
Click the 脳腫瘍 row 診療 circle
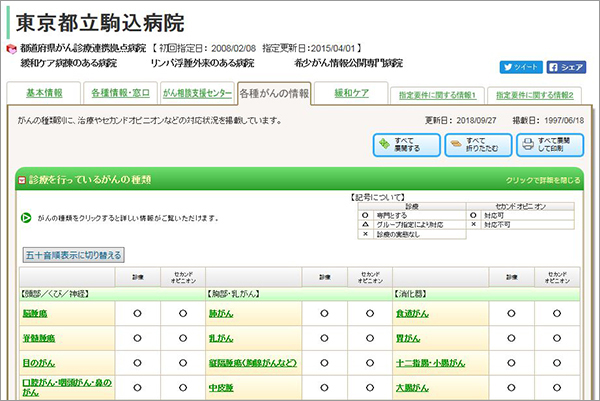[x=137, y=314]
